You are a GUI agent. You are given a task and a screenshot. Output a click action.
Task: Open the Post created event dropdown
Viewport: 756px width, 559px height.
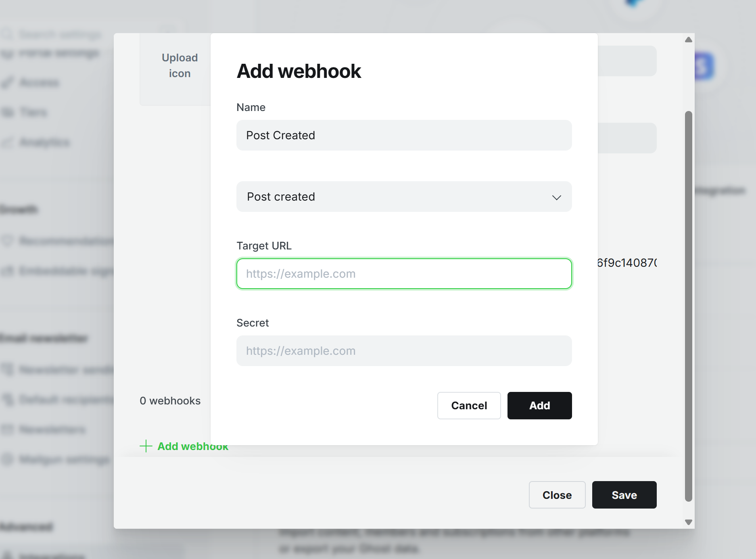(x=404, y=197)
